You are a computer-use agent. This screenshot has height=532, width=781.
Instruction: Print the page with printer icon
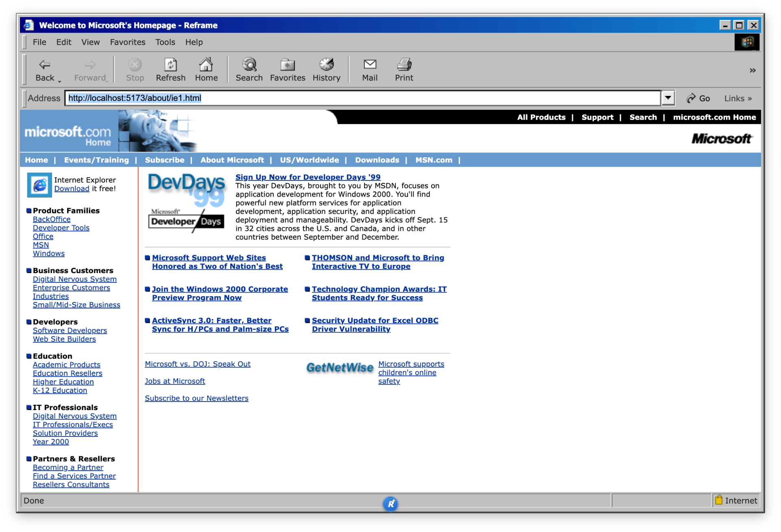(x=404, y=64)
